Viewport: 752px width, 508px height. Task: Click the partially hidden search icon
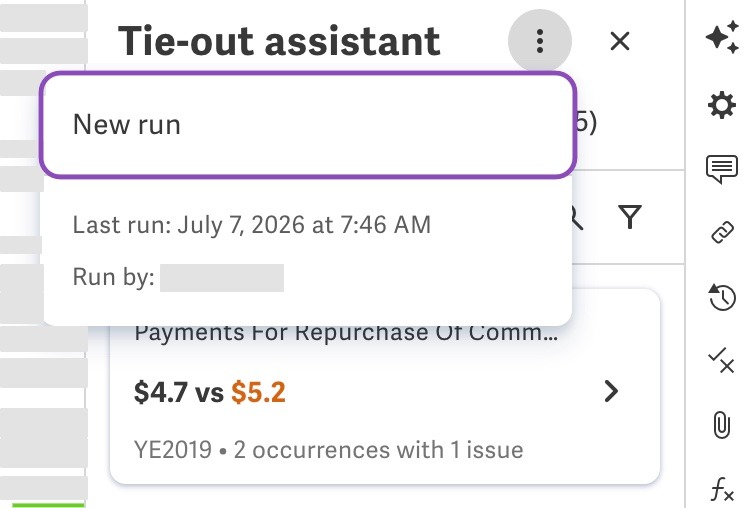pyautogui.click(x=577, y=217)
